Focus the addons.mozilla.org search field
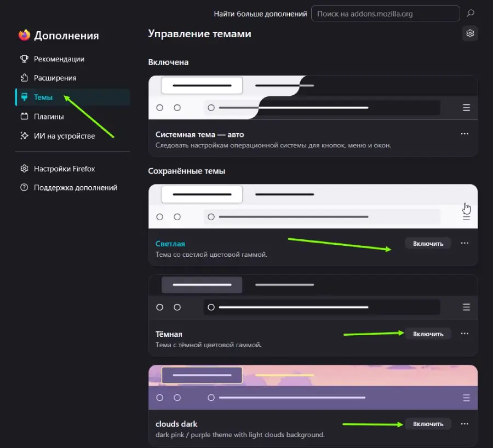The width and height of the screenshot is (493, 448). pos(386,14)
